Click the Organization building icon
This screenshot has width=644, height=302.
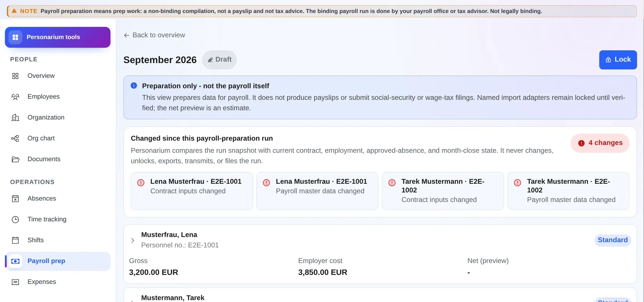coord(15,118)
